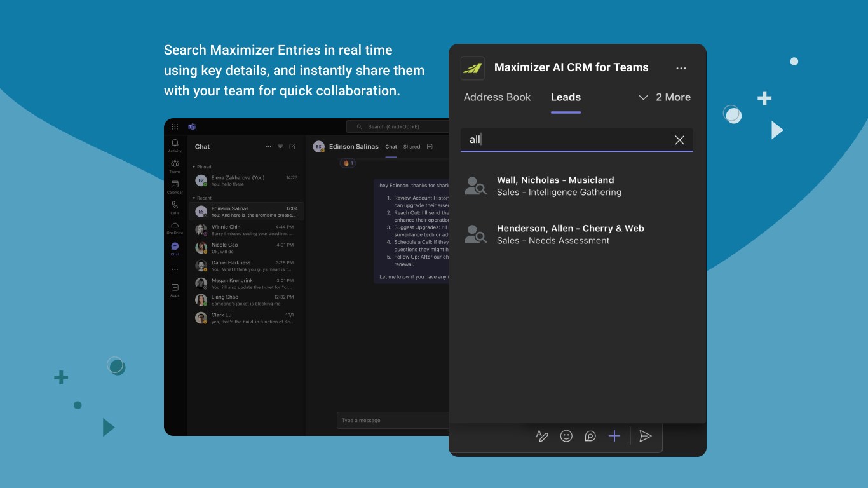Click the fire reaction on the message
Screen dimensions: 868x488
[x=348, y=163]
